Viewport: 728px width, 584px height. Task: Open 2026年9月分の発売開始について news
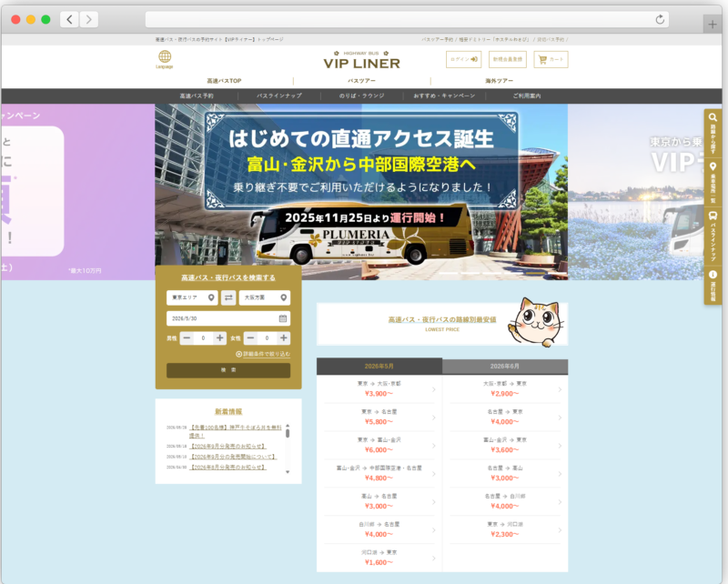pos(234,457)
